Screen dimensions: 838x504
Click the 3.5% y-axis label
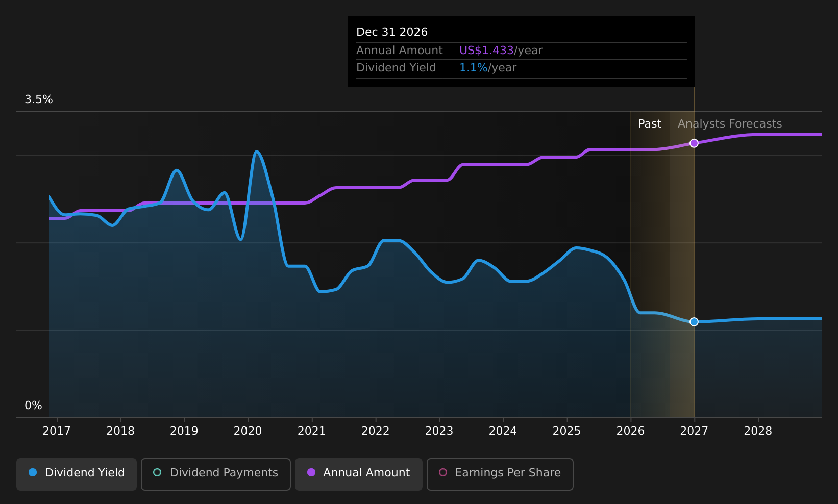(x=39, y=99)
